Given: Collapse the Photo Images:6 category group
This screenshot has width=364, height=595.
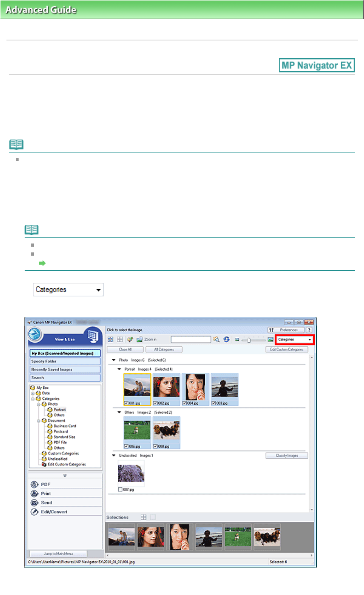Looking at the screenshot, I should 114,360.
